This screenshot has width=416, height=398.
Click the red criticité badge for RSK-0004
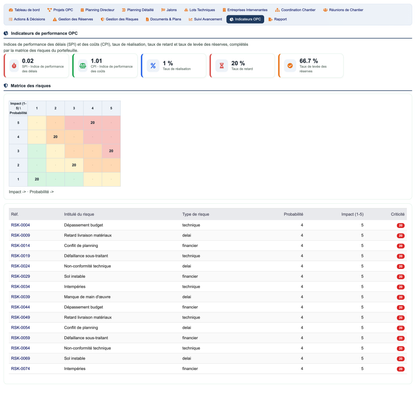click(x=401, y=226)
